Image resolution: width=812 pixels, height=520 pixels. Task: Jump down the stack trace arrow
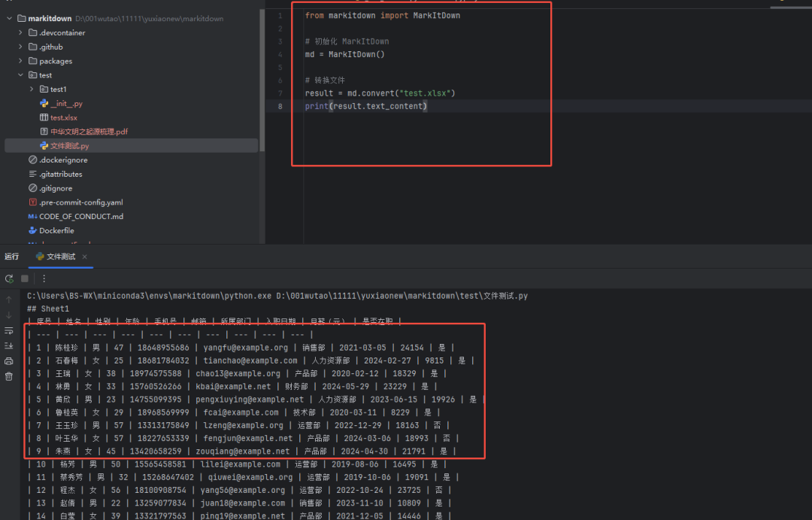pyautogui.click(x=9, y=315)
